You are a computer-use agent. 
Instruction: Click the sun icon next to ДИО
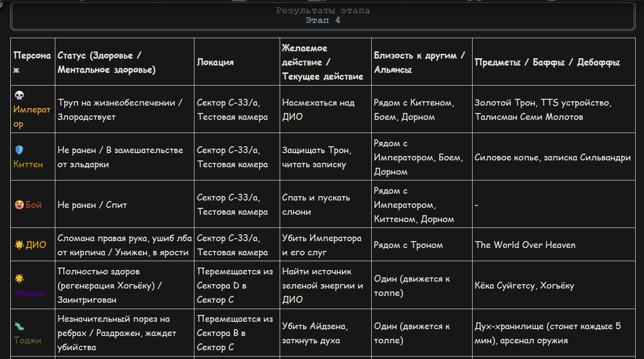coord(19,245)
